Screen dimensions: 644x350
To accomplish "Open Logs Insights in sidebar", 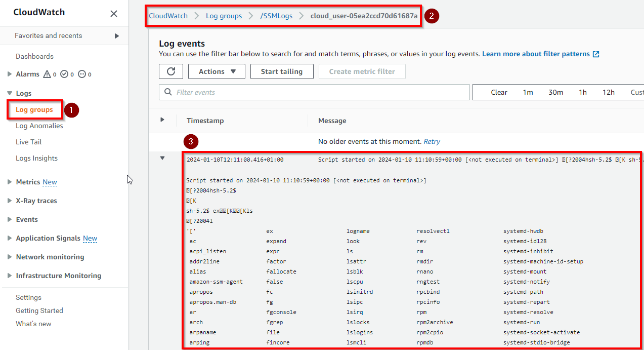I will coord(37,158).
